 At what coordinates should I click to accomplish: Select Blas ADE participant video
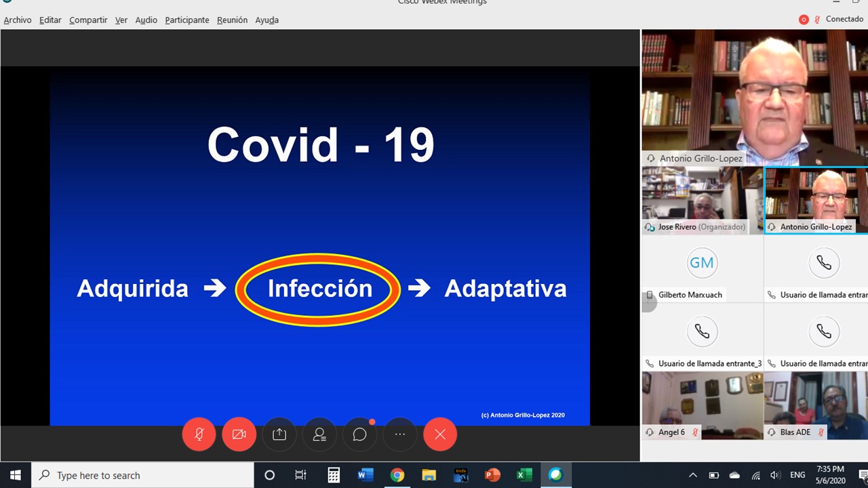816,405
